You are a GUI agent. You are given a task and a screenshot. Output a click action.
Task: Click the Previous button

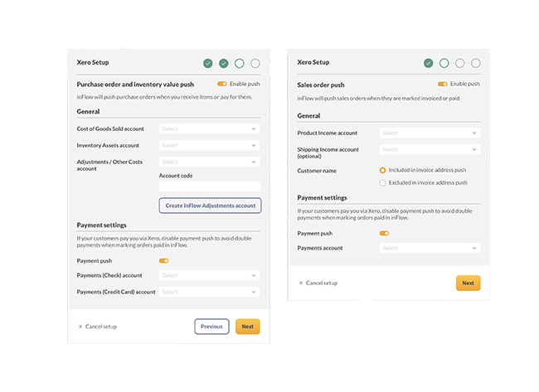click(x=211, y=327)
